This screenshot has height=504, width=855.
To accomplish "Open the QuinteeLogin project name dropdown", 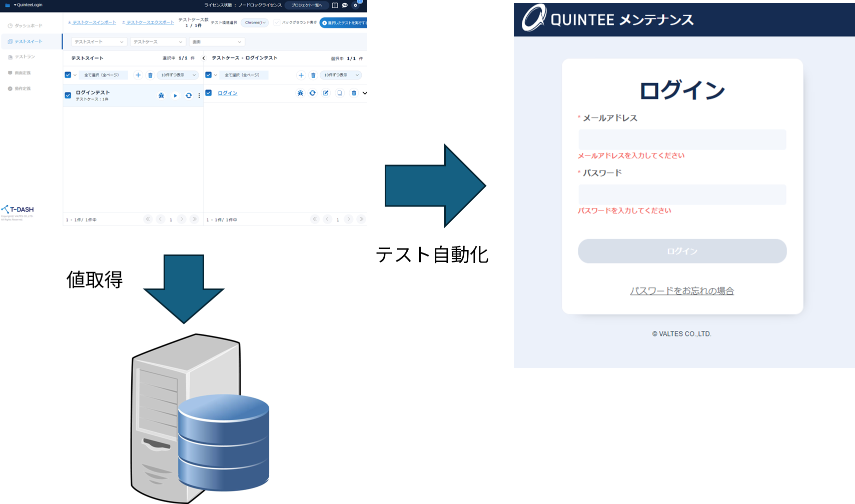I will [29, 5].
